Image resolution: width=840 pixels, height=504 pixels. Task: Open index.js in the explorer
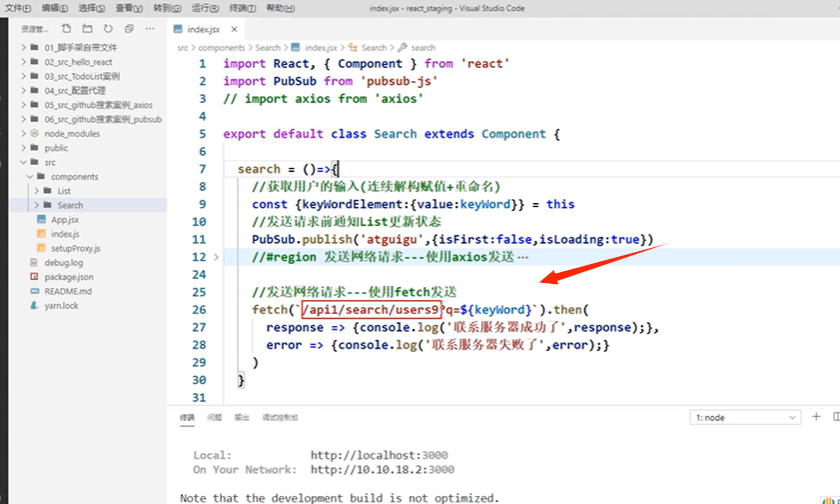coord(65,234)
